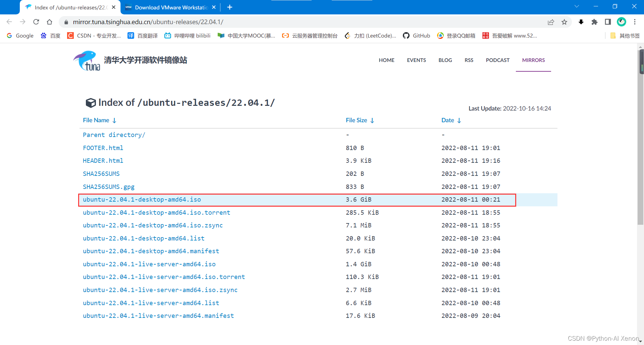Screen dimensions: 644x345
Task: Sort listing by Date
Action: coord(451,120)
